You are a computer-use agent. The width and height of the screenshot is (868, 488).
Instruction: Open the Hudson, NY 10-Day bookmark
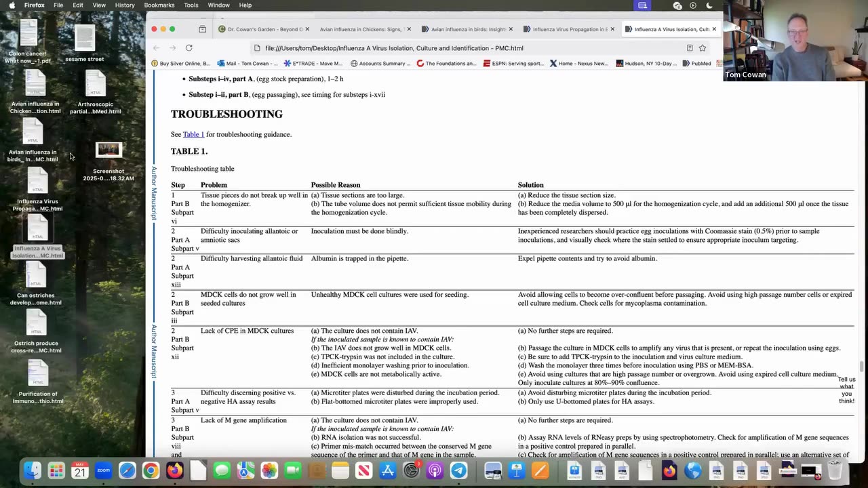[646, 64]
